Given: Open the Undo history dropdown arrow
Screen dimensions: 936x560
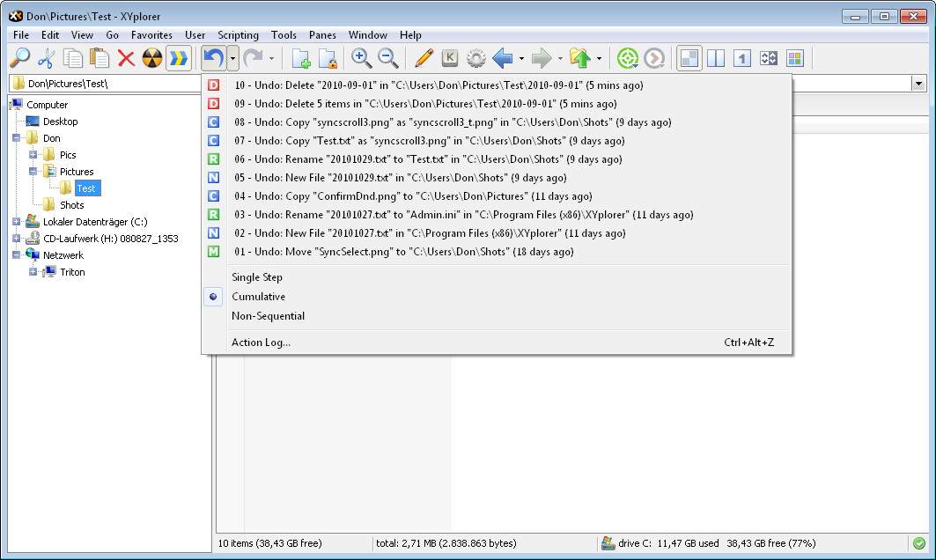Looking at the screenshot, I should [x=232, y=58].
